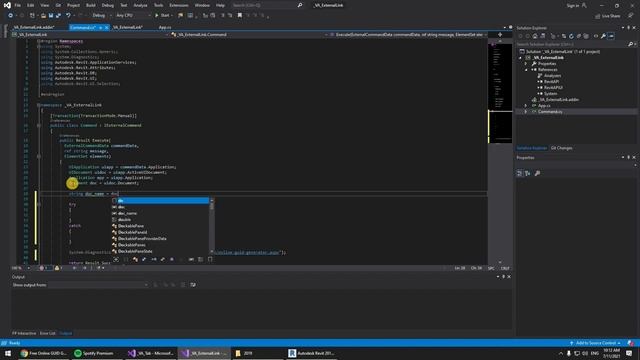Close the Command.cs tab
Viewport: 640px width, 360px height.
107,27
